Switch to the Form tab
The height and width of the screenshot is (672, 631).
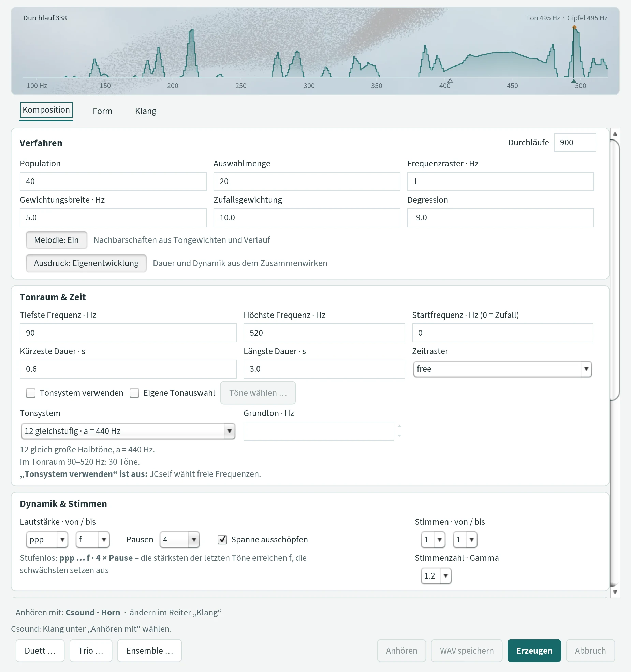pos(102,111)
